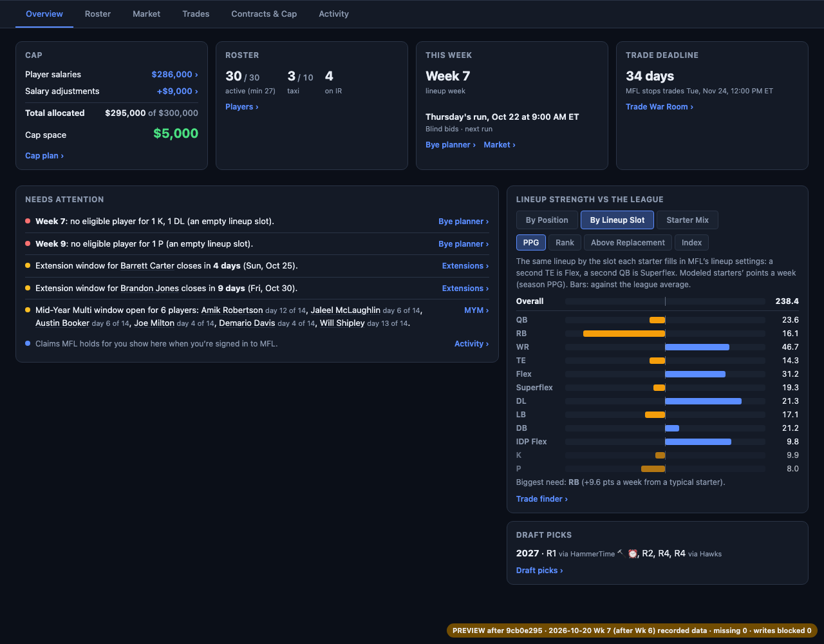Open the Trades tab
The width and height of the screenshot is (824, 644).
(x=196, y=14)
